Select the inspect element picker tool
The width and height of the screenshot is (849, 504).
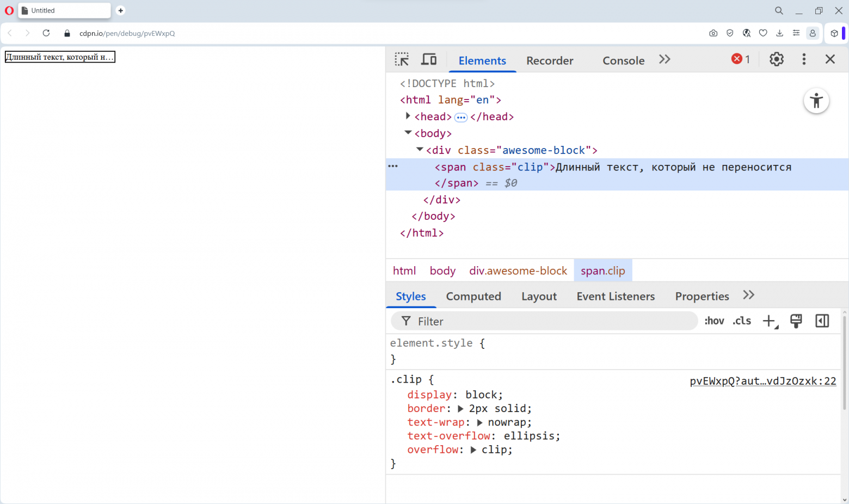point(402,59)
